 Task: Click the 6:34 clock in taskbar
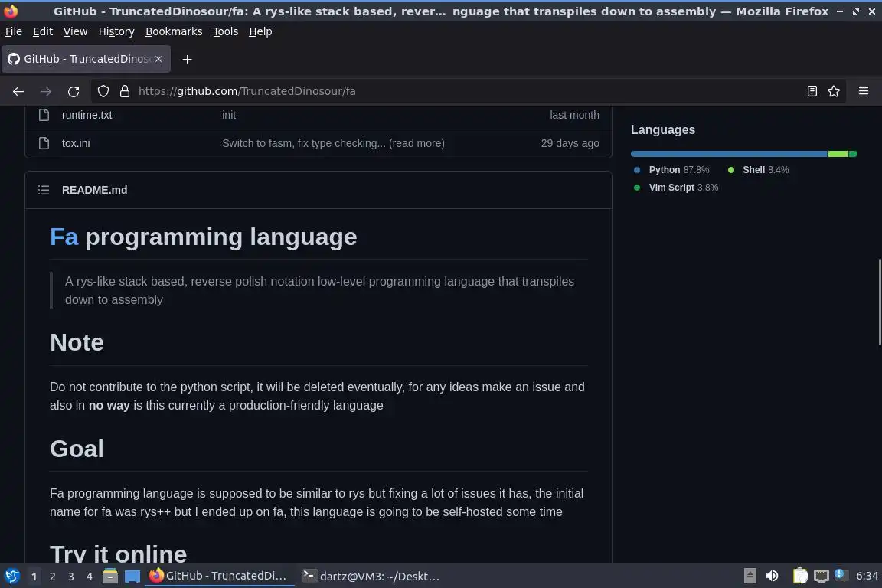[867, 576]
